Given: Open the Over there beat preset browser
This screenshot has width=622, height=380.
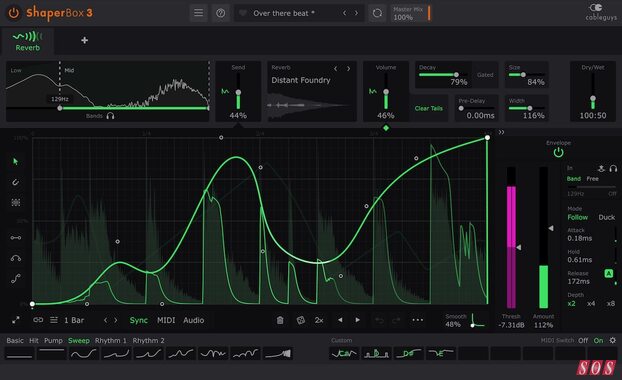Looking at the screenshot, I should click(x=284, y=13).
